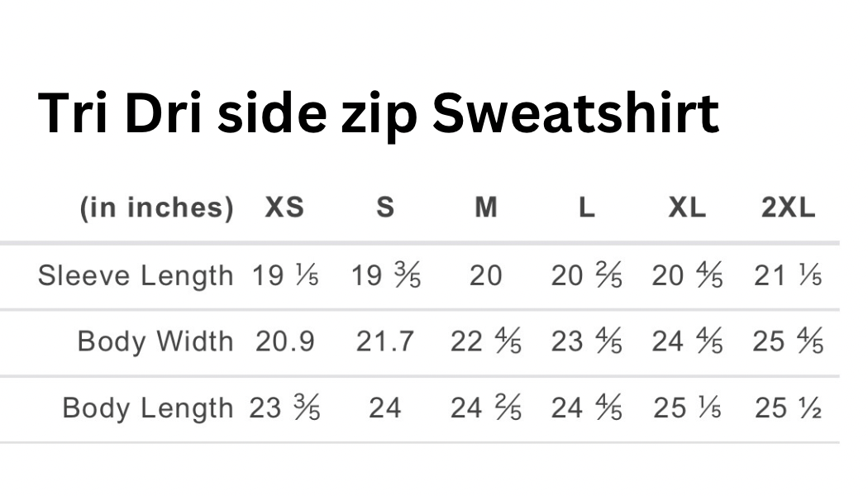The width and height of the screenshot is (868, 496).
Task: Click the XS Body Length value 23 ⅗
Action: [285, 408]
